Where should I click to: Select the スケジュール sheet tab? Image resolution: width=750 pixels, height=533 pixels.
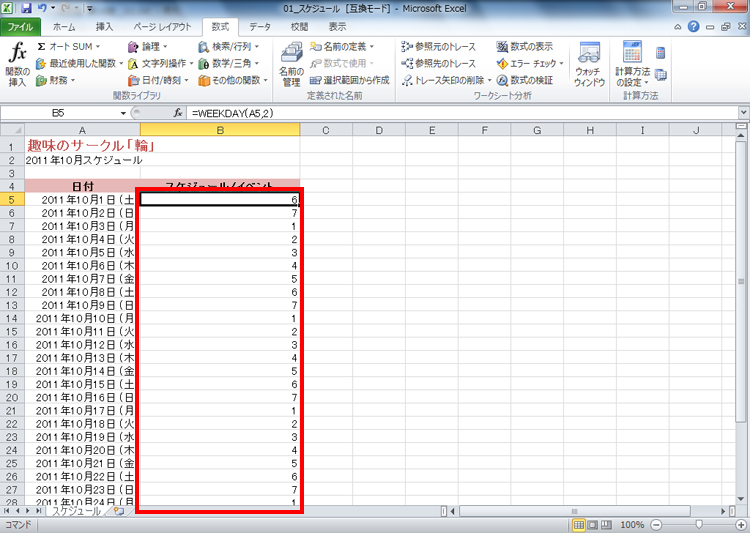tap(77, 511)
